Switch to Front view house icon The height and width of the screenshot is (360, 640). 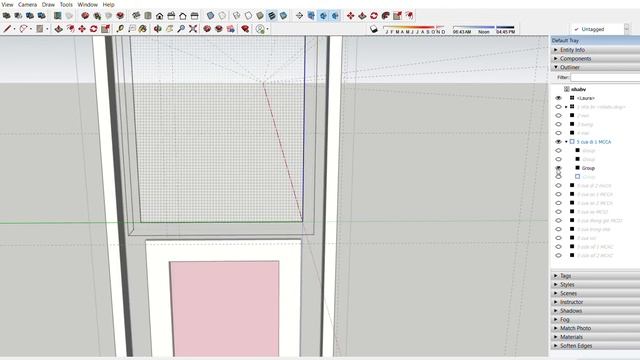pyautogui.click(x=160, y=16)
